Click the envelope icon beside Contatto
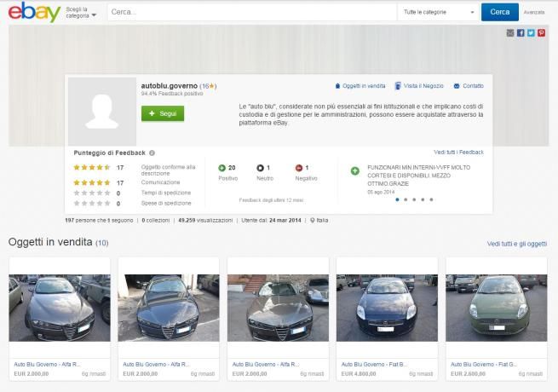 tap(457, 86)
